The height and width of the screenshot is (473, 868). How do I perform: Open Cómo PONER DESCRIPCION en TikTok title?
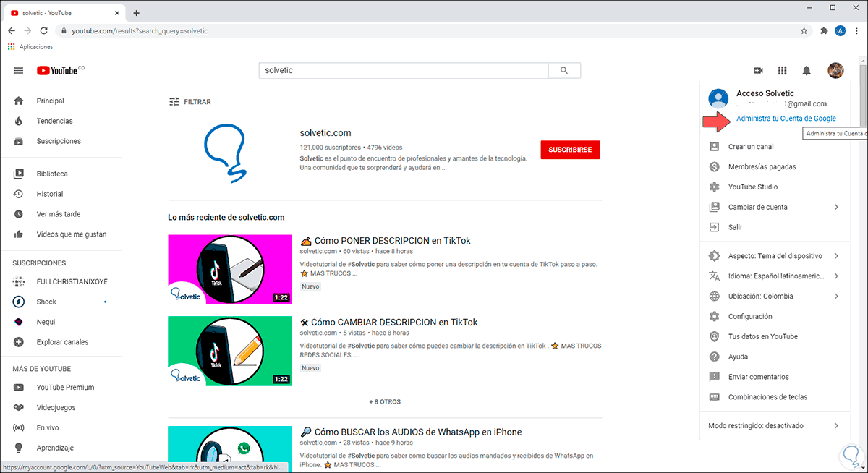[386, 240]
